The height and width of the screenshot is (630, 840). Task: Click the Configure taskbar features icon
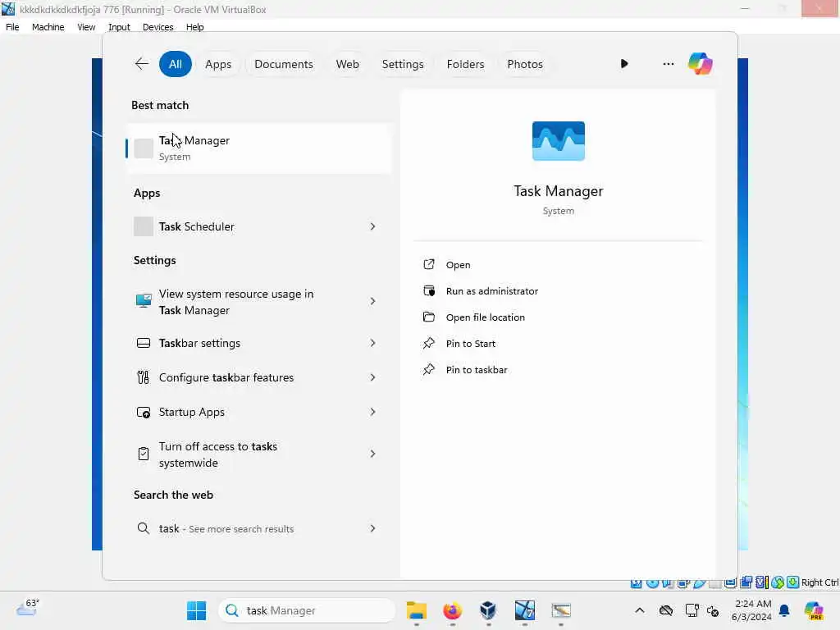(x=143, y=377)
